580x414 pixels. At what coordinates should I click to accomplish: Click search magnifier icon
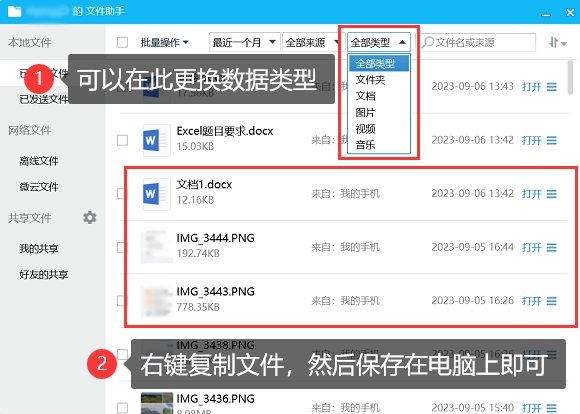pyautogui.click(x=428, y=42)
